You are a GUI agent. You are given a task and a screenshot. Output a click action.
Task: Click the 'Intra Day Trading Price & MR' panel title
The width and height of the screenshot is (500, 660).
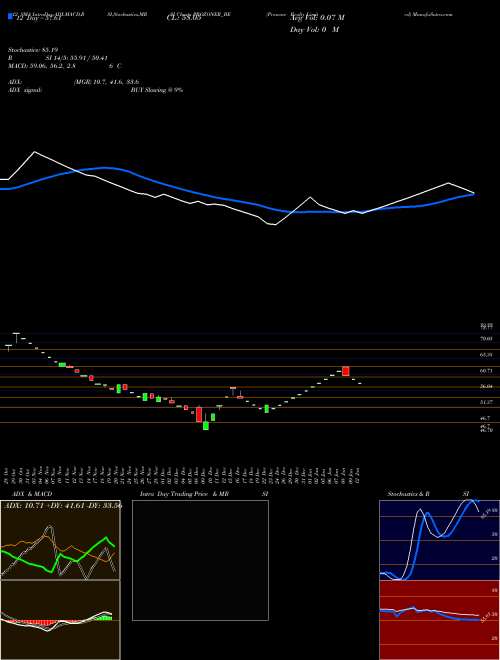[x=184, y=494]
